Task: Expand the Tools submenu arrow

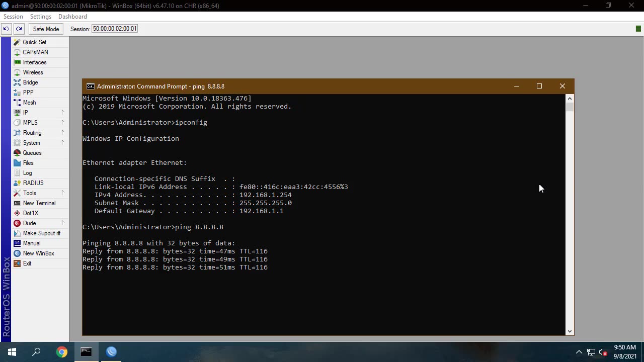Action: click(x=63, y=193)
